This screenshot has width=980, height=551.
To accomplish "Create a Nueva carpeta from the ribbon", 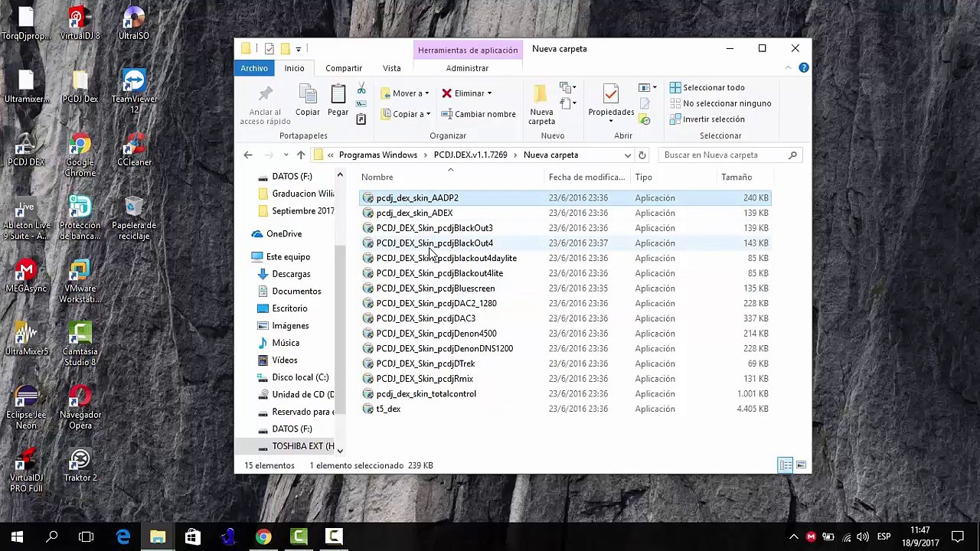I will (541, 104).
